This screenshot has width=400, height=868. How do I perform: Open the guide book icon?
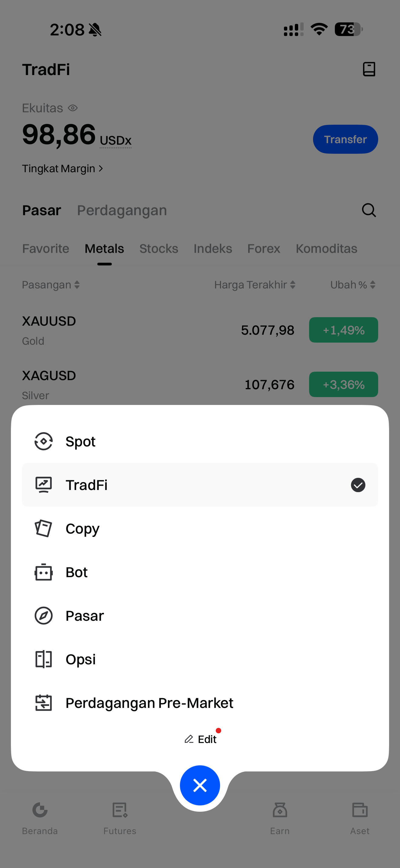[368, 69]
